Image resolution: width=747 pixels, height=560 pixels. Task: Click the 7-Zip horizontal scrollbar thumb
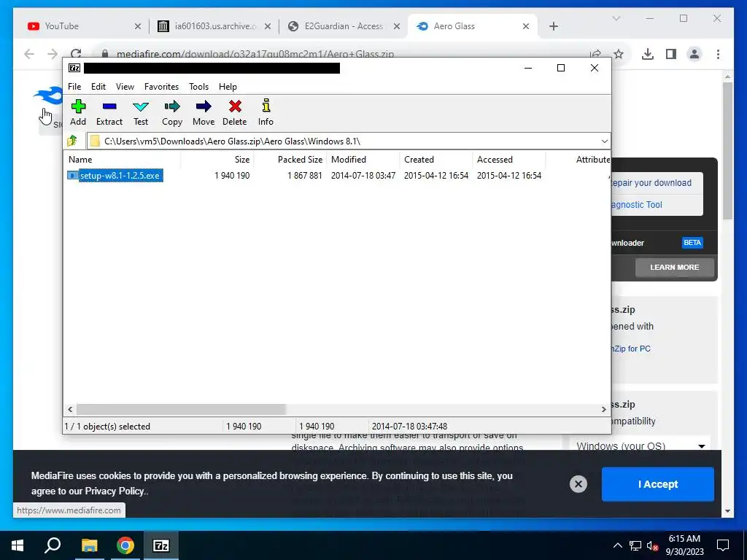[x=181, y=410]
